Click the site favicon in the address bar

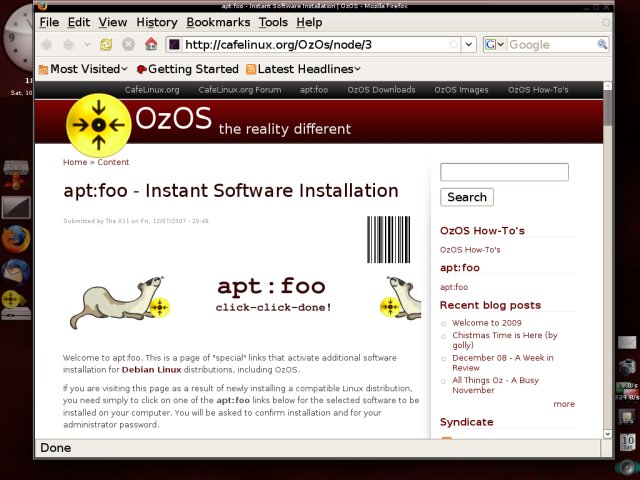coord(175,44)
